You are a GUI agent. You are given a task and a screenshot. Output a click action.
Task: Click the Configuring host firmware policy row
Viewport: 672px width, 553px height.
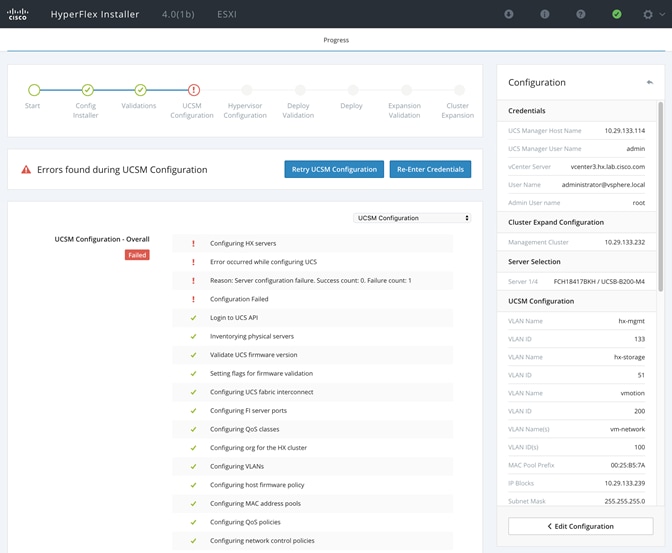(312, 485)
